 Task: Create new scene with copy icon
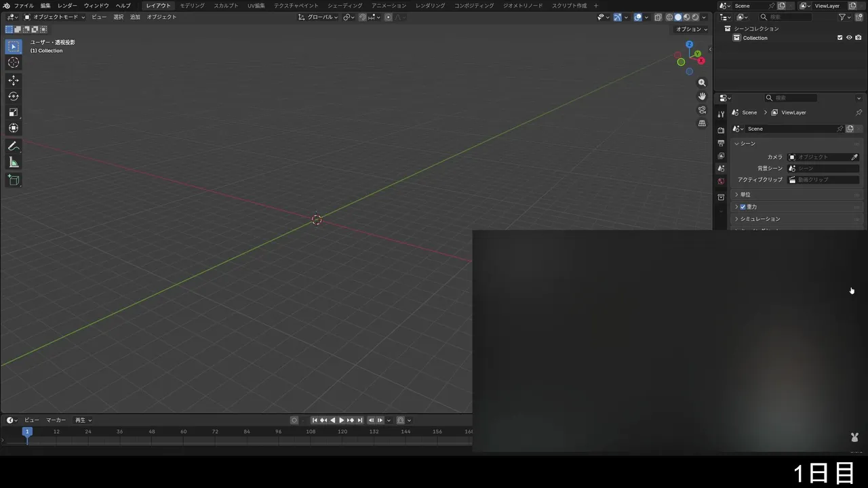click(782, 5)
